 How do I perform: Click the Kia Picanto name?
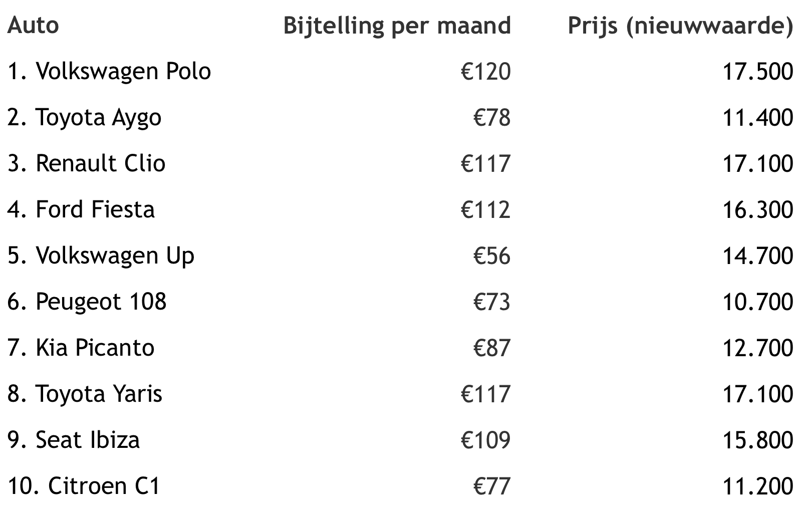tap(81, 348)
